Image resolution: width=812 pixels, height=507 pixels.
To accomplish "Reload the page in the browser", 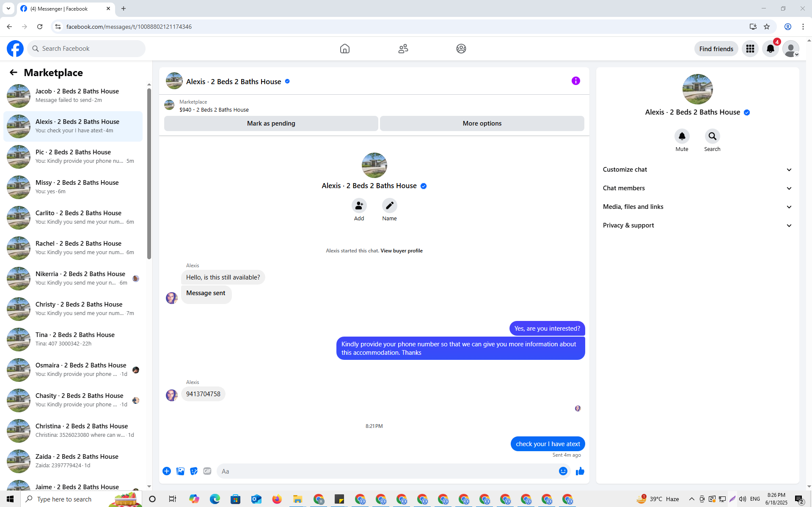I will coord(40,27).
